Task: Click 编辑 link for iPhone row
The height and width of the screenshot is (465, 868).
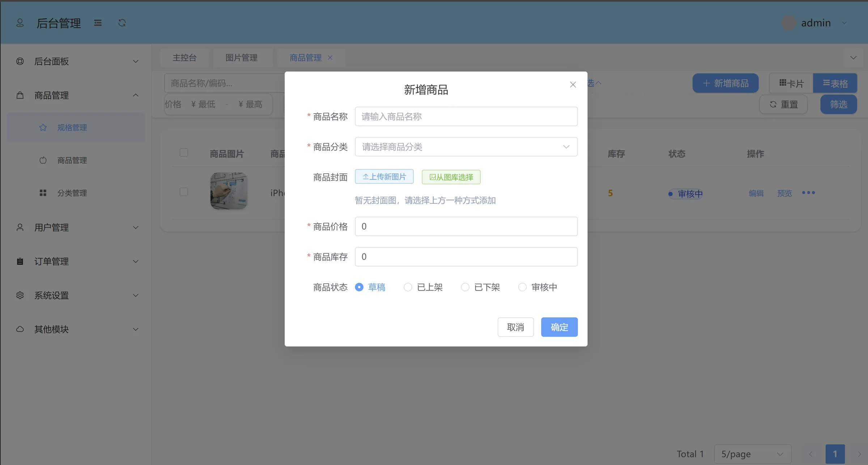Action: click(756, 193)
